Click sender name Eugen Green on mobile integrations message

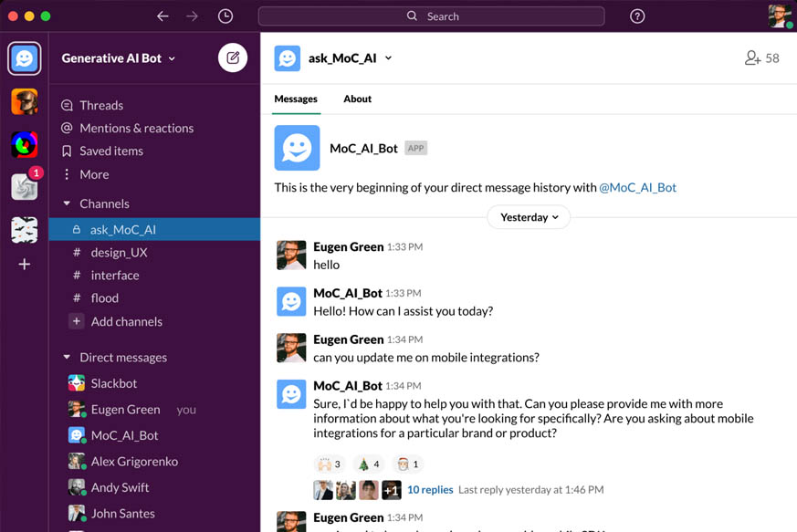click(x=348, y=339)
